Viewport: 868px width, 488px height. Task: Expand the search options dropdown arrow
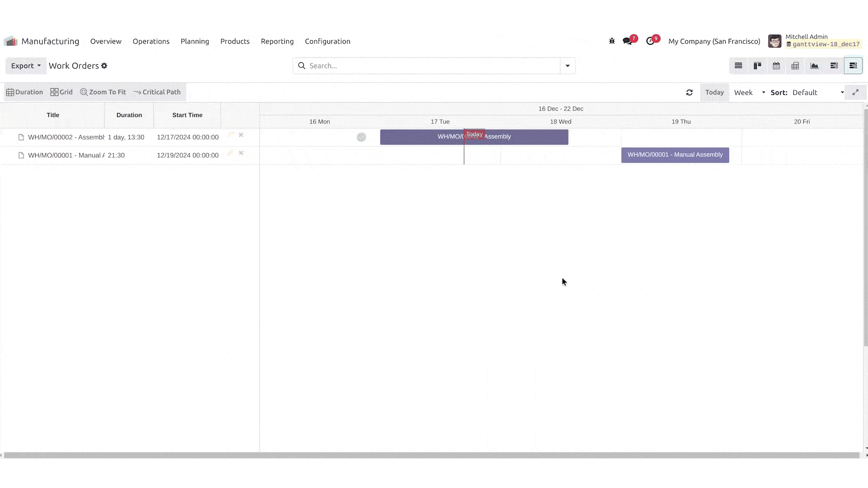pos(567,66)
